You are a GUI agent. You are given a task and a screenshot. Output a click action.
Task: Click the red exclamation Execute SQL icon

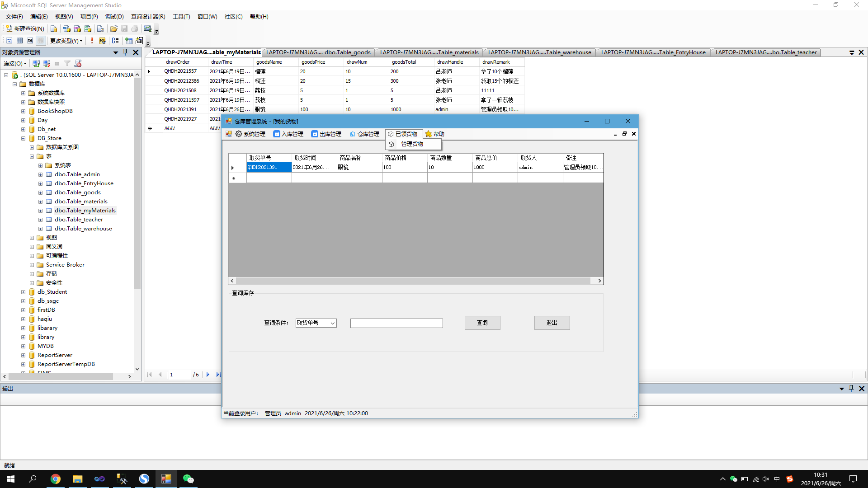[x=92, y=41]
